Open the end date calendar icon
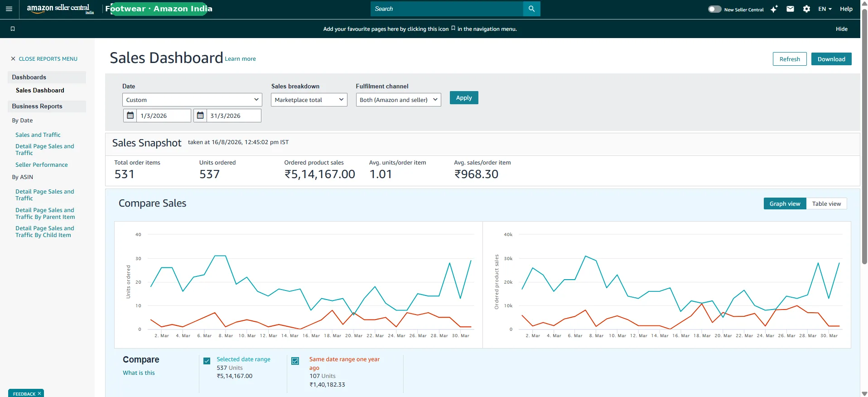 200,116
